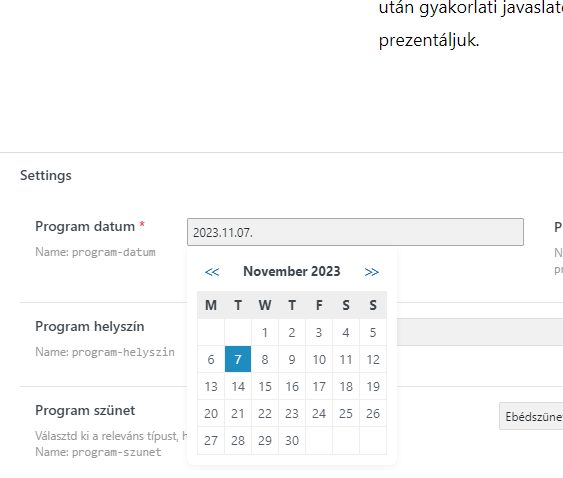This screenshot has width=563, height=478.
Task: Select date 12 in Sunday column
Action: coord(373,359)
